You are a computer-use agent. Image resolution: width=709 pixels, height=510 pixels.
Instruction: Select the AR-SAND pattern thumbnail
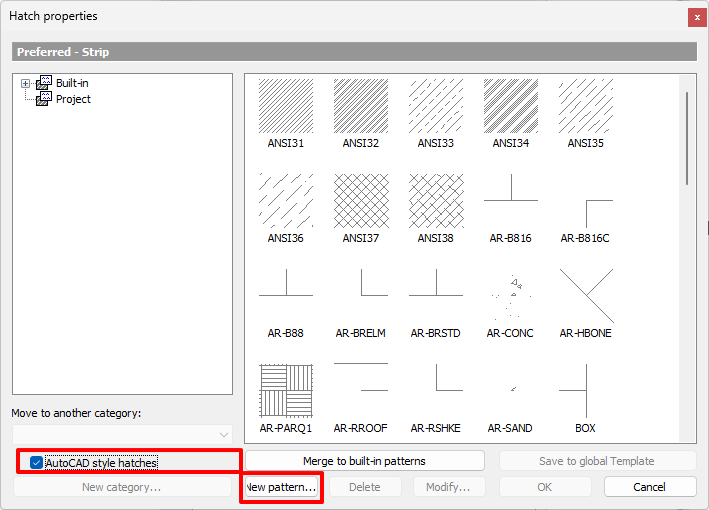[511, 391]
